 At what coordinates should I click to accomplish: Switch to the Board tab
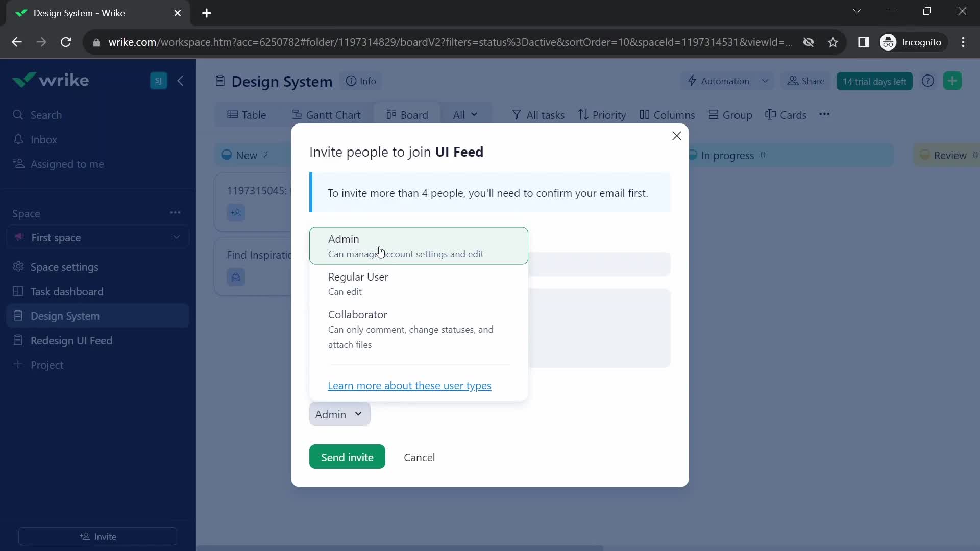coord(407,115)
